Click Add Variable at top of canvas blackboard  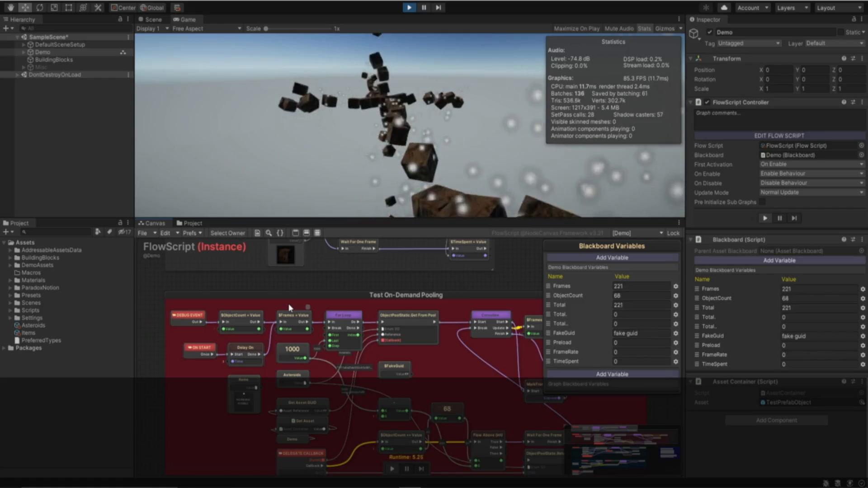coord(612,258)
